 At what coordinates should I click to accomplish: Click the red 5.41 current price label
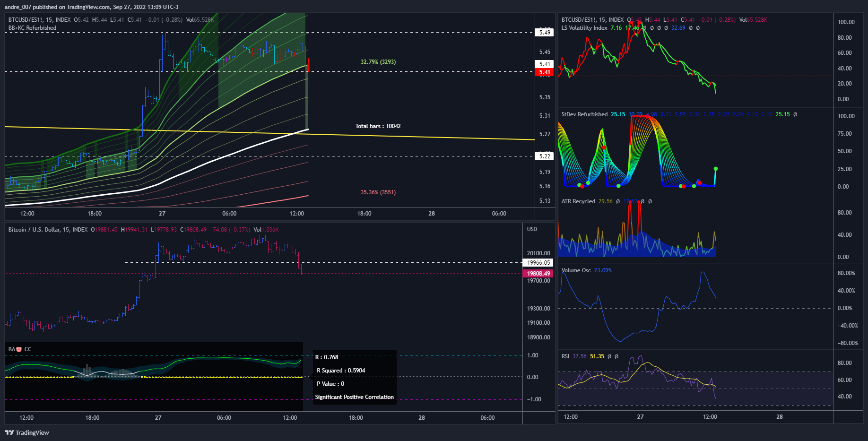545,72
